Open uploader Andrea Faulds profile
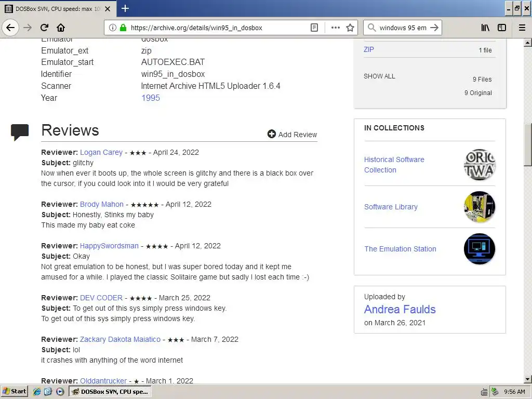Image resolution: width=532 pixels, height=399 pixels. click(x=400, y=309)
